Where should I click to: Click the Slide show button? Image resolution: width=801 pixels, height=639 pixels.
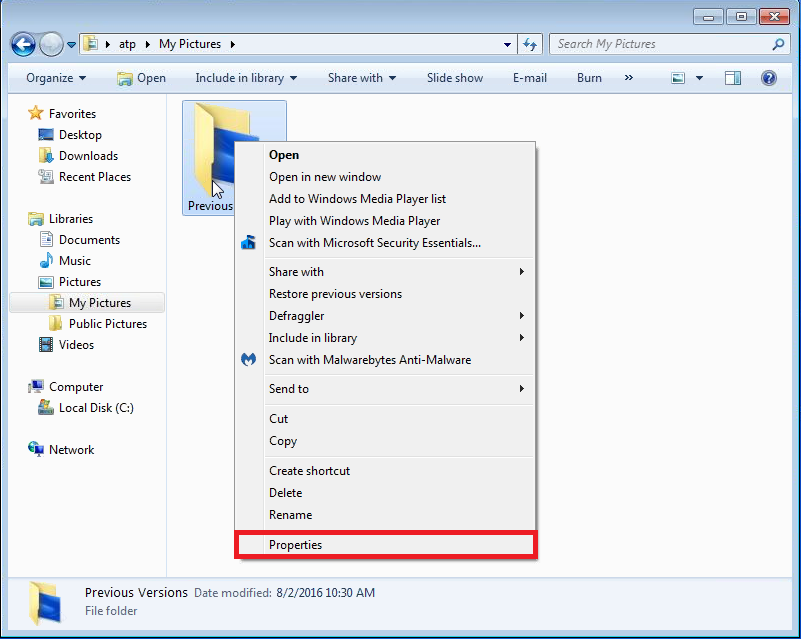click(x=454, y=78)
